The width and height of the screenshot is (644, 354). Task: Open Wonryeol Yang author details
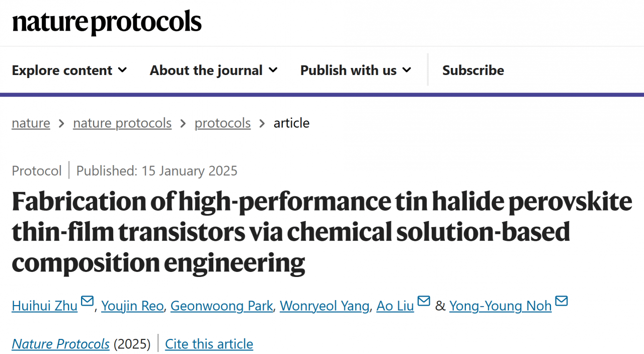click(x=325, y=306)
